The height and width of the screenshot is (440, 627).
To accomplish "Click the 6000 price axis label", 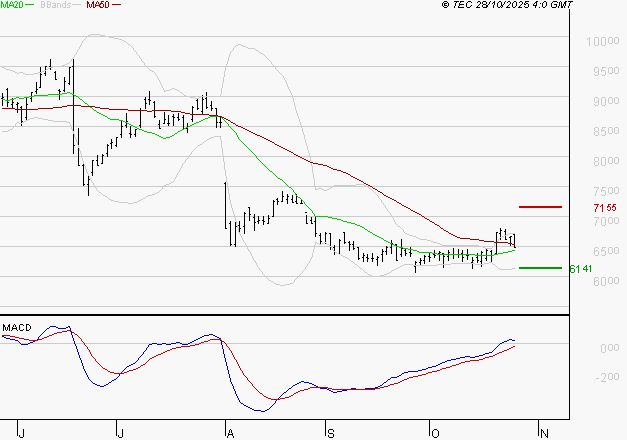I will coord(606,281).
